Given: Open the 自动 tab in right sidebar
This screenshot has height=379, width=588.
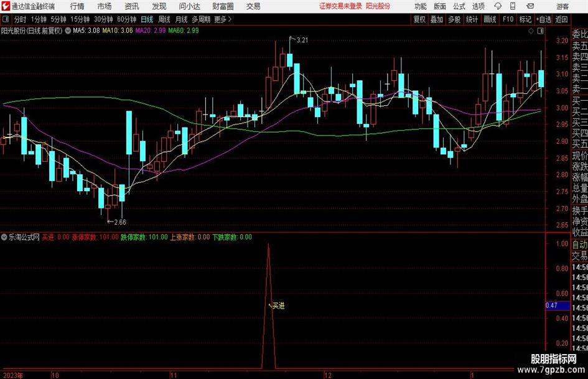Looking at the screenshot, I should [x=580, y=245].
